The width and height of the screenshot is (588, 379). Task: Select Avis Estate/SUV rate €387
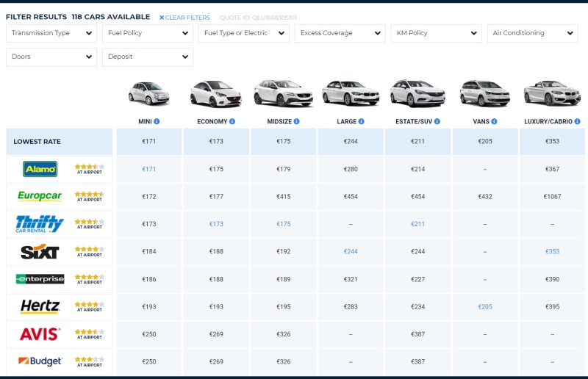click(x=417, y=334)
